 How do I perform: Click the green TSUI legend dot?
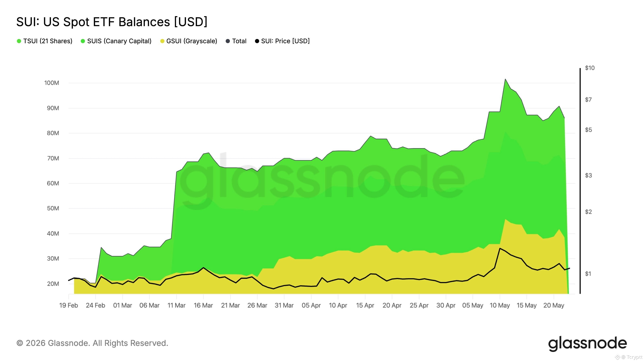19,41
